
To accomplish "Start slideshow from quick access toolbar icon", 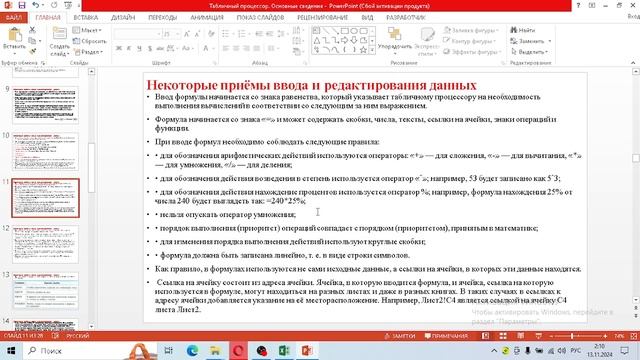I will 68,5.
